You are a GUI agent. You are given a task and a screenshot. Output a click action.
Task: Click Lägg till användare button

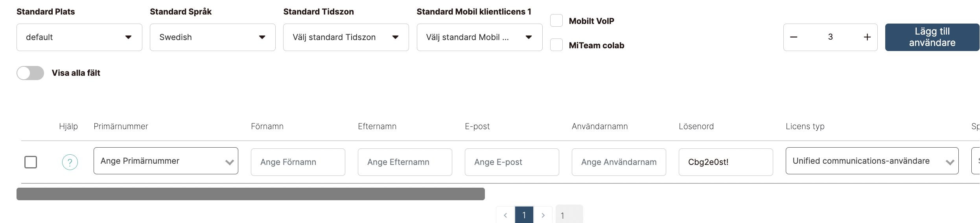[932, 37]
